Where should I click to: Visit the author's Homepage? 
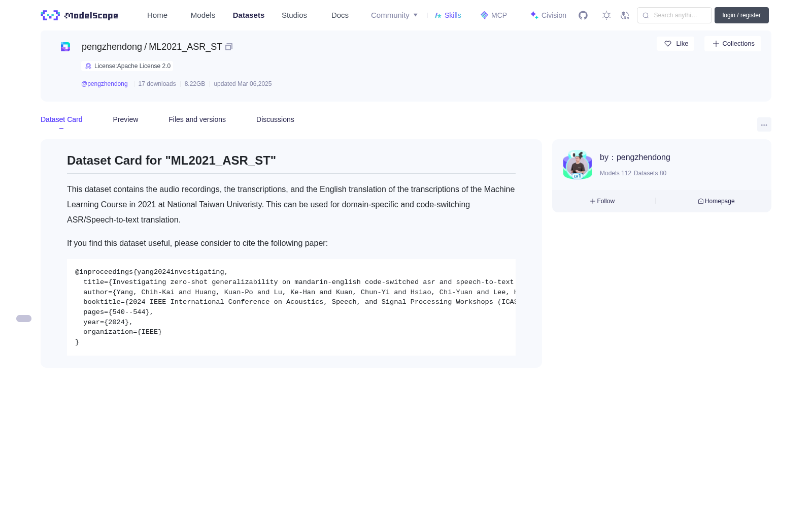(x=716, y=201)
